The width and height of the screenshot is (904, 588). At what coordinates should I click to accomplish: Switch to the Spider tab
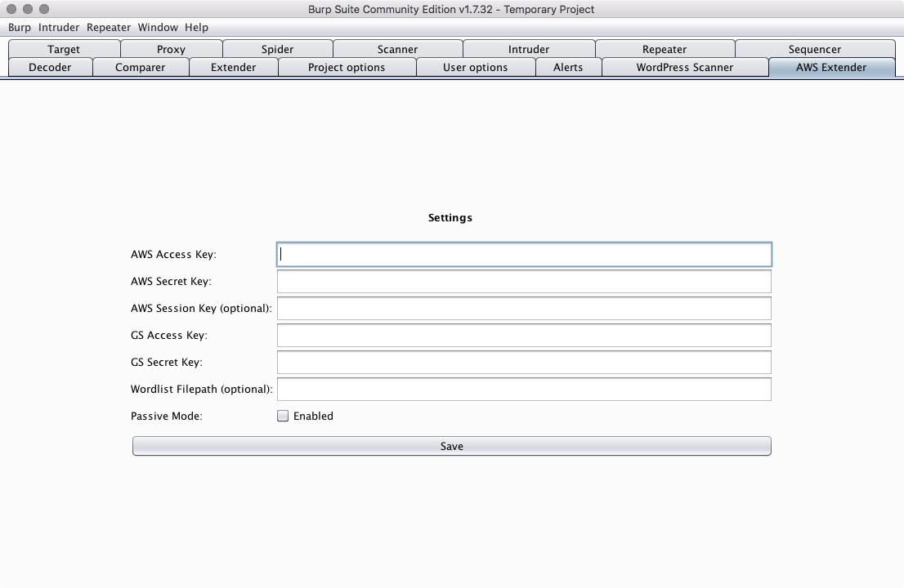tap(277, 49)
